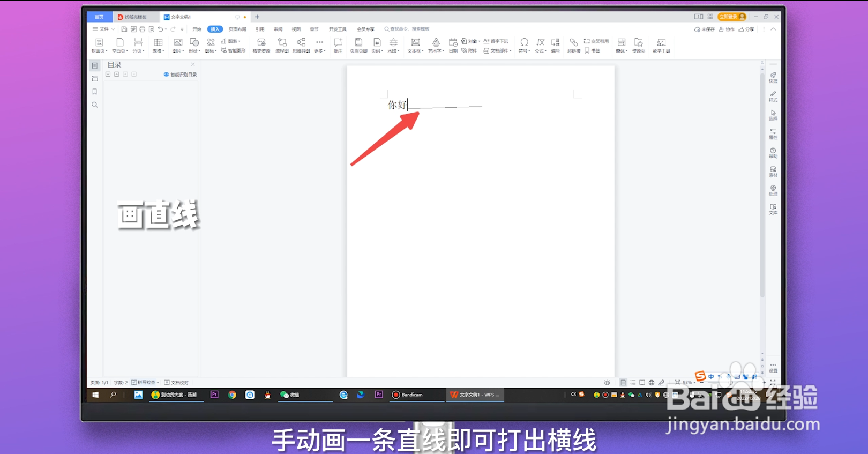Open the quick access toolbar customize arrow
This screenshot has width=868, height=454.
point(182,29)
